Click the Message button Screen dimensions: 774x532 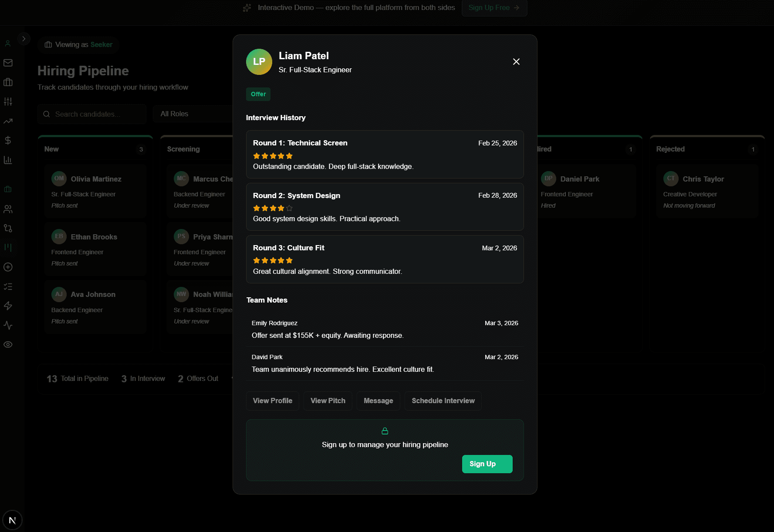[378, 401]
